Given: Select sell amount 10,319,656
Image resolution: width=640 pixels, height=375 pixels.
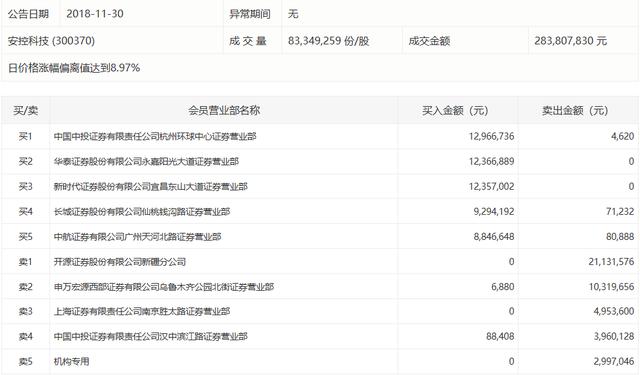Looking at the screenshot, I should (x=611, y=287).
